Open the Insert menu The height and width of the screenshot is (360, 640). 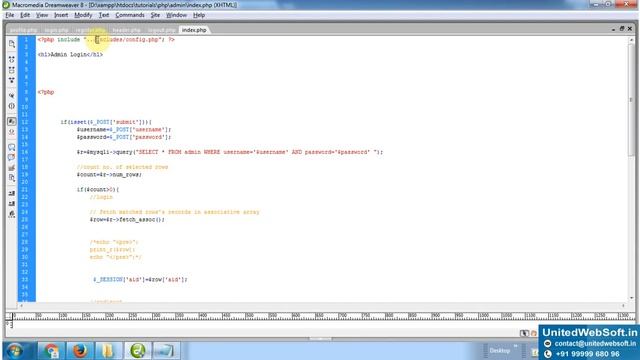pos(61,15)
